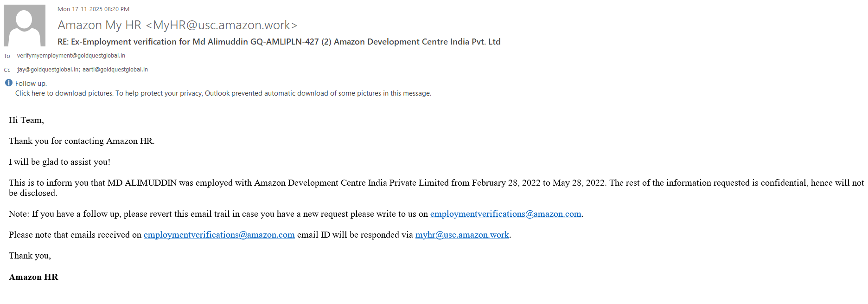Select Cc recipient aarti@goldquestglobal.in
The width and height of the screenshot is (868, 304).
[115, 70]
